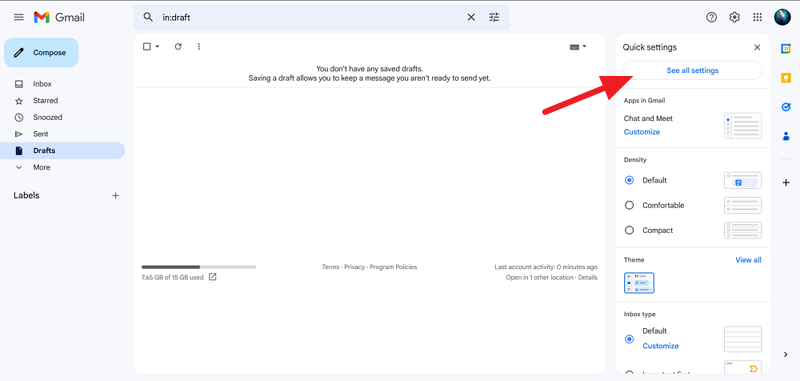Click See all settings button
800x381 pixels.
[692, 70]
